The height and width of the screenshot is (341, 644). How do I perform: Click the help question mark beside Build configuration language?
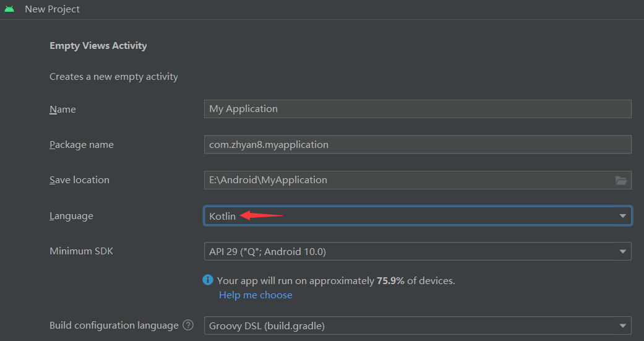(x=189, y=325)
